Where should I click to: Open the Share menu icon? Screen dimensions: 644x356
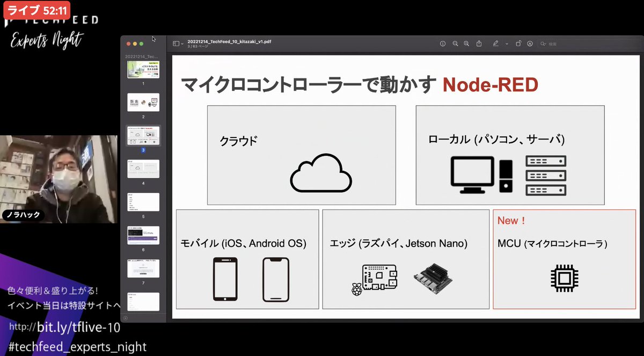click(x=479, y=43)
